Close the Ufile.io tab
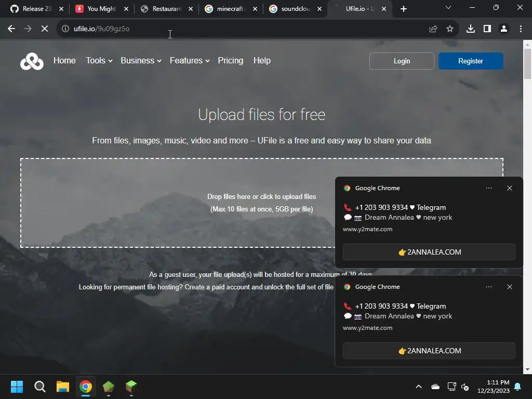The width and height of the screenshot is (532, 399). click(384, 9)
